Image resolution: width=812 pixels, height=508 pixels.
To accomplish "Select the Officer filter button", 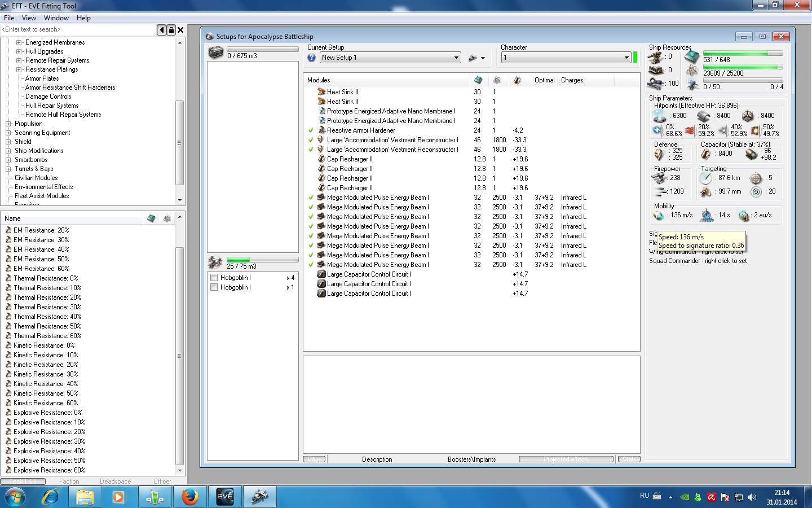I will pos(162,481).
